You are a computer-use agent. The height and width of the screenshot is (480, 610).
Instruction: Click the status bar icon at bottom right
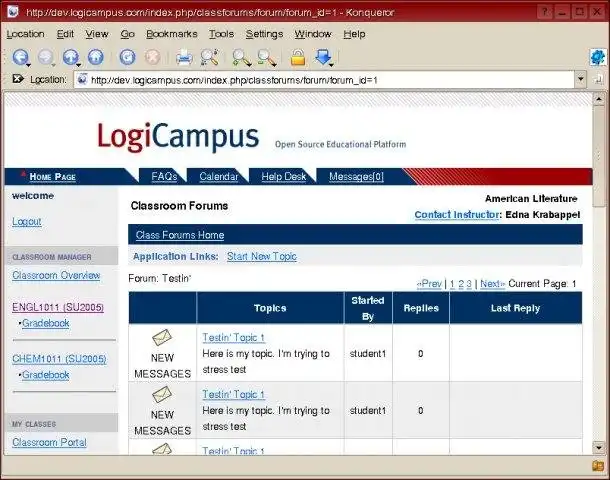pyautogui.click(x=598, y=466)
